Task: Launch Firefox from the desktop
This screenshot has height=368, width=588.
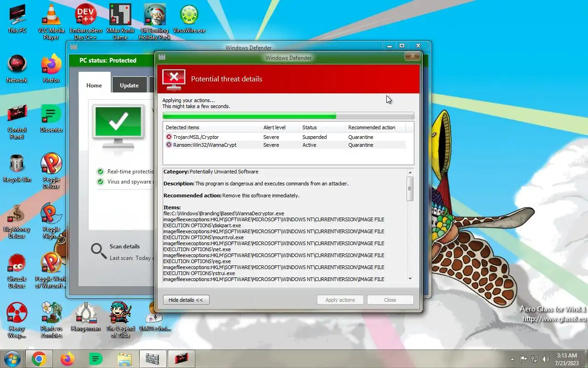Action: click(x=51, y=69)
